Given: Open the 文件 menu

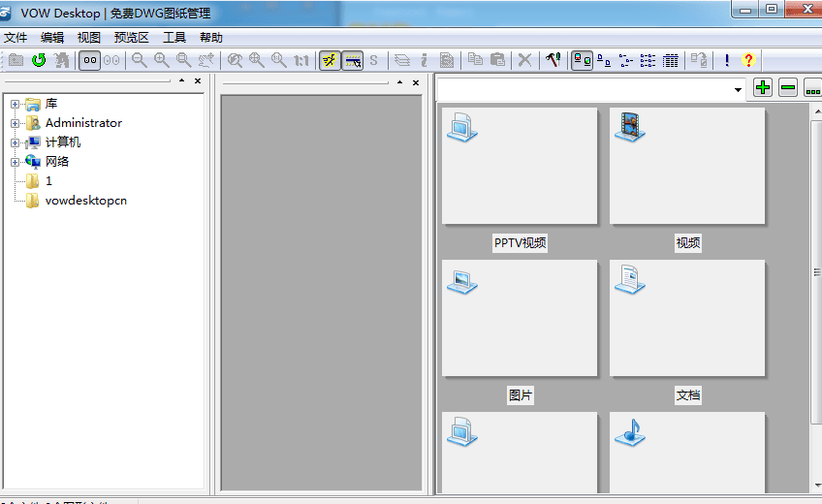Looking at the screenshot, I should (16, 37).
